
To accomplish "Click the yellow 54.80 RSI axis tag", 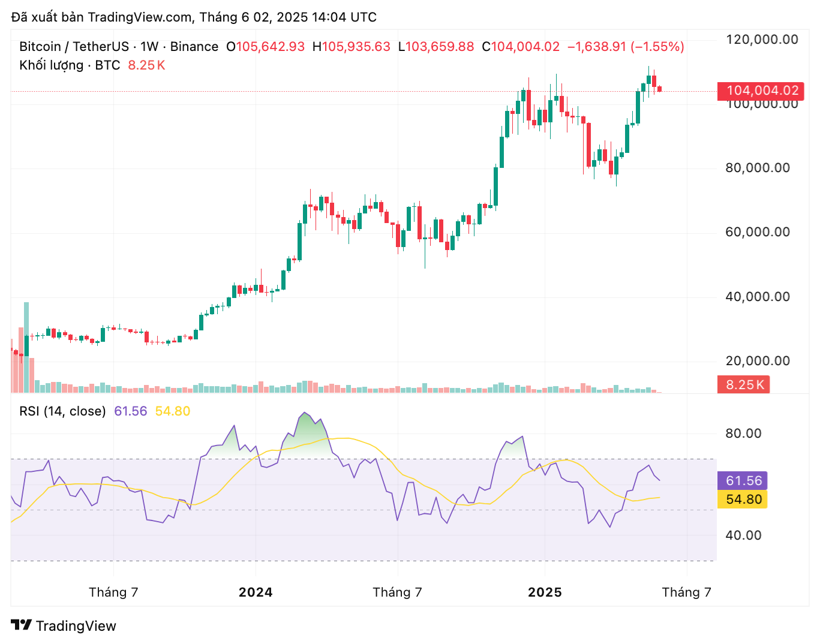I will [743, 499].
